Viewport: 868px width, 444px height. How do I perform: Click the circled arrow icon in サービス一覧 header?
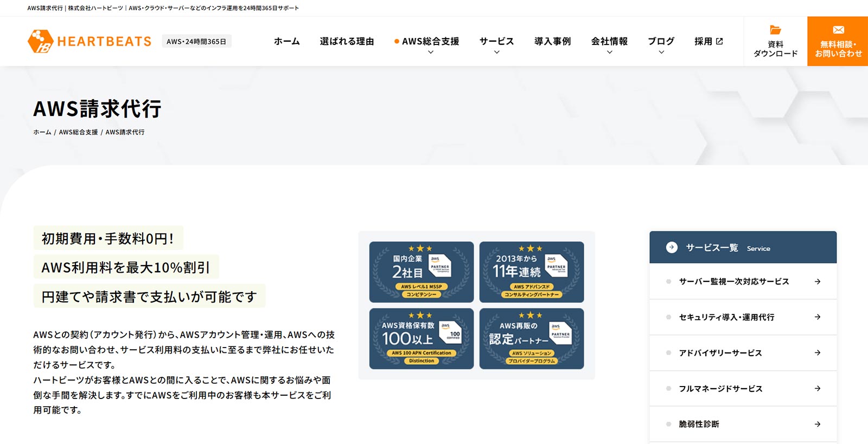pos(672,247)
